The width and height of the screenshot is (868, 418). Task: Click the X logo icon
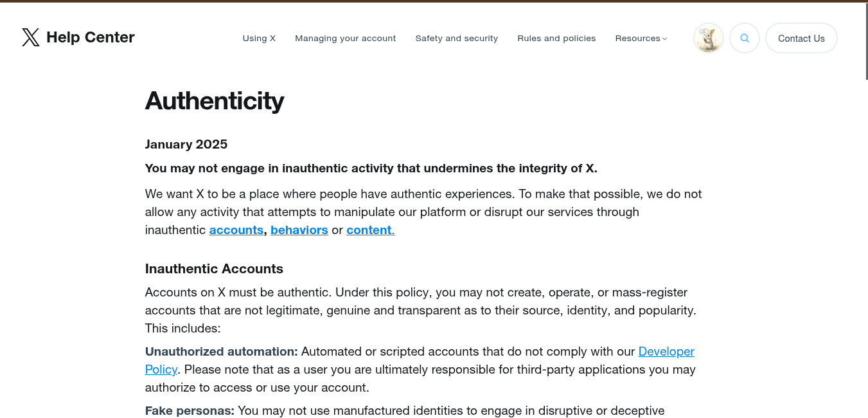click(x=30, y=37)
